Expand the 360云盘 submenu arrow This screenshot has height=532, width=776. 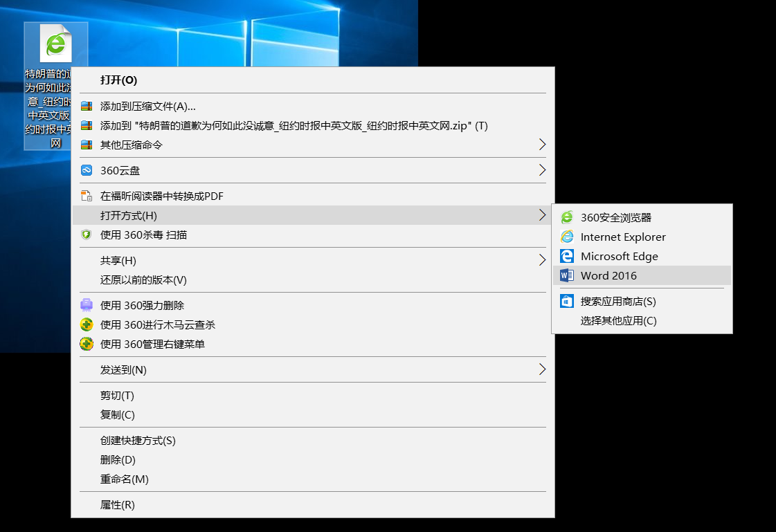[543, 170]
